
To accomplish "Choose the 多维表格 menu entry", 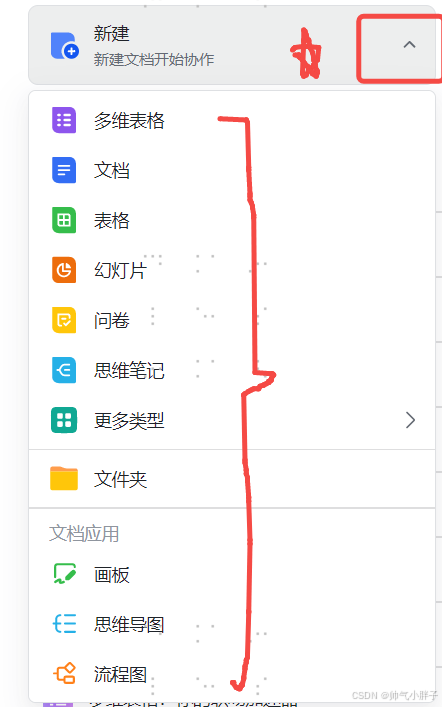I will pyautogui.click(x=232, y=120).
